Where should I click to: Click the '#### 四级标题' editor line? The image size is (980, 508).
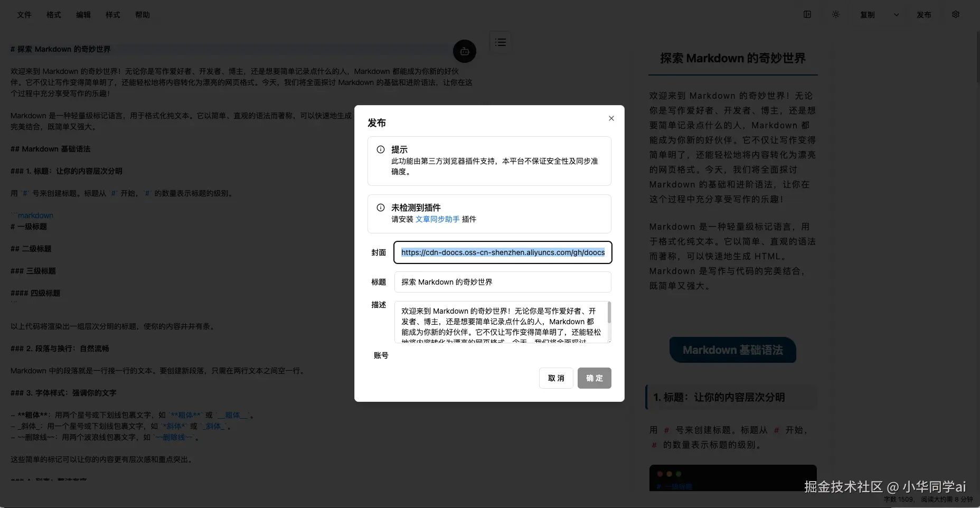click(35, 293)
